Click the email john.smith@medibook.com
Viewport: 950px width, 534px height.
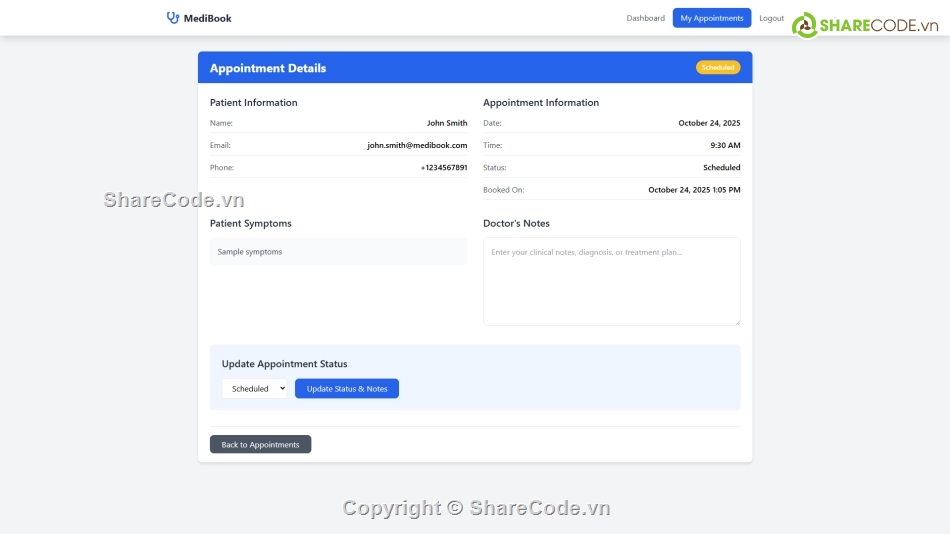tap(417, 146)
